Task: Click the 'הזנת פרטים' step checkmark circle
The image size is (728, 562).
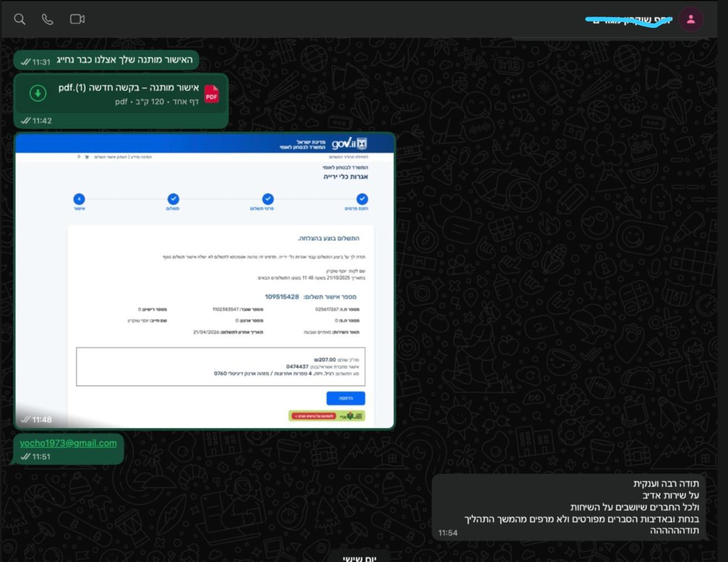Action: (x=362, y=199)
